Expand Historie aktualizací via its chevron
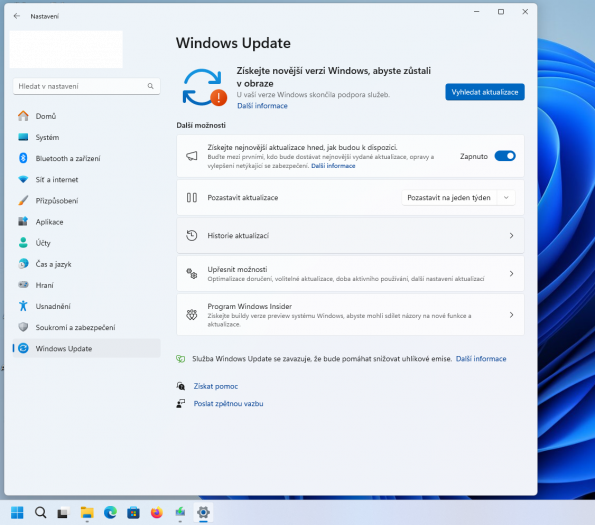 tap(511, 236)
